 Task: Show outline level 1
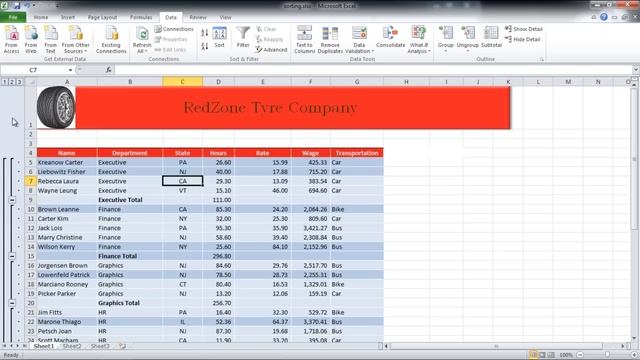pyautogui.click(x=4, y=82)
